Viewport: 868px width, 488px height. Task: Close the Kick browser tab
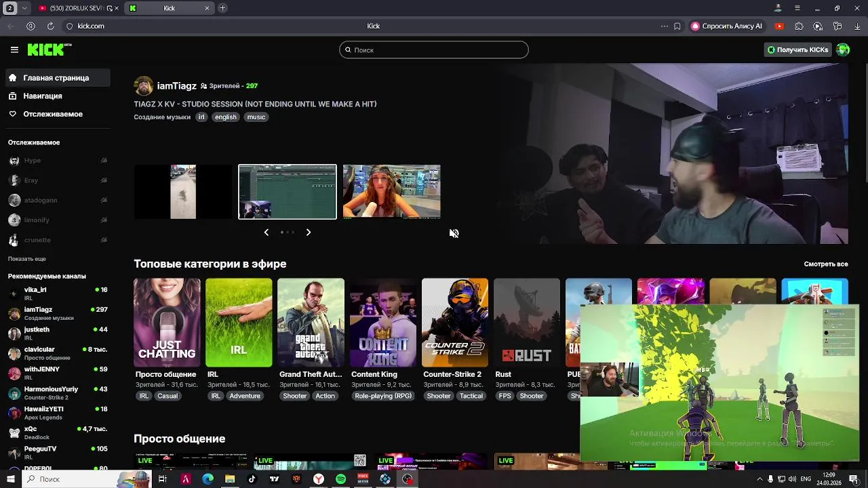(x=207, y=8)
